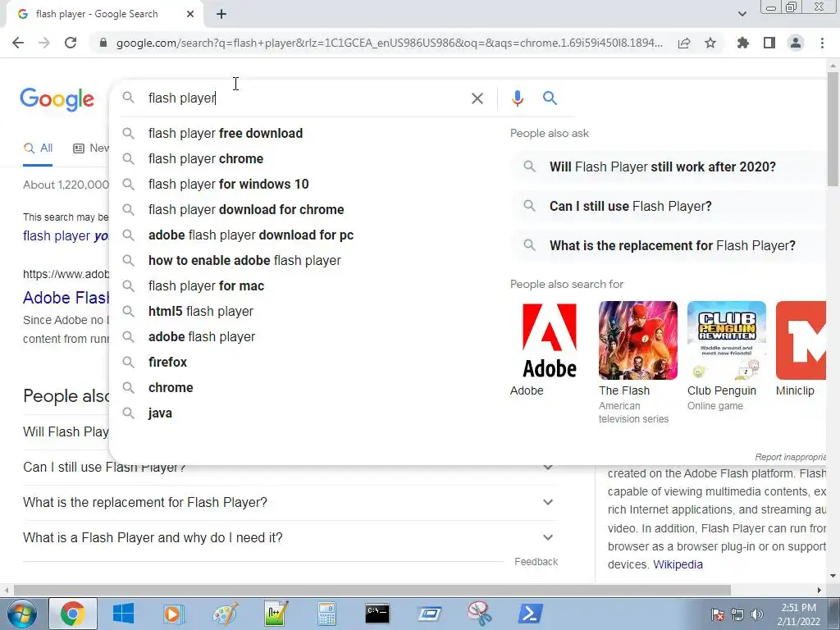Open the Chrome profile avatar

[796, 43]
